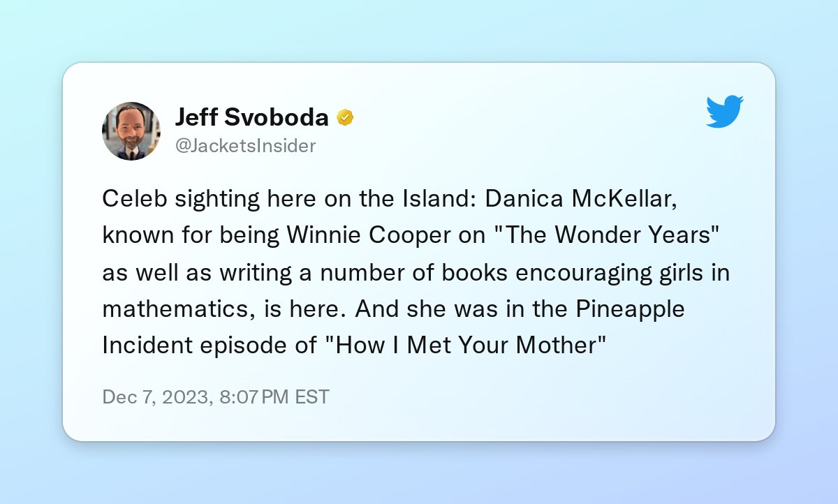Open Jeff Svoboda's profile avatar

pos(131,131)
